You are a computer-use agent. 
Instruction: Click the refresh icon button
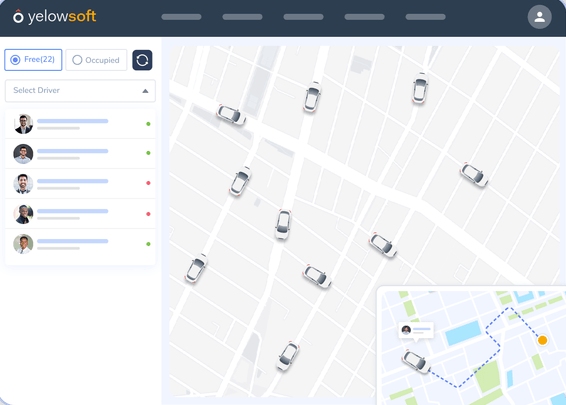pyautogui.click(x=142, y=60)
